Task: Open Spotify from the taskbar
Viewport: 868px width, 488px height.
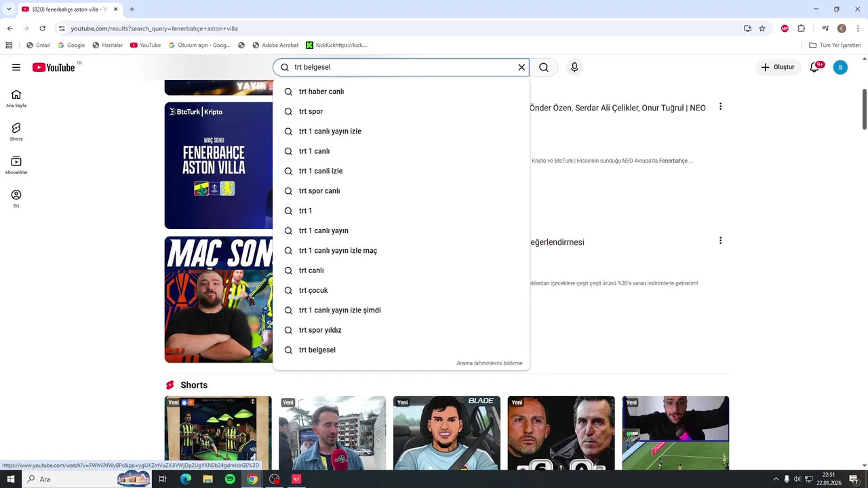Action: tap(230, 479)
